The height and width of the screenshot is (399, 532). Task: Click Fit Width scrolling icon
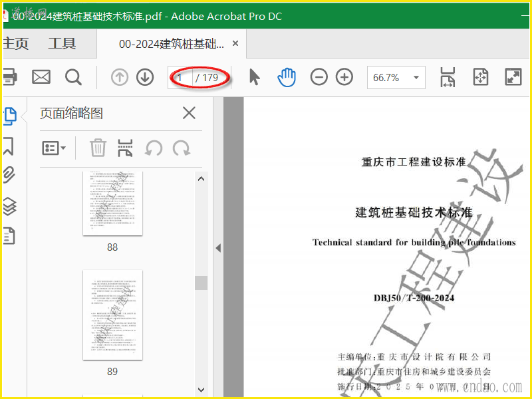coord(448,77)
